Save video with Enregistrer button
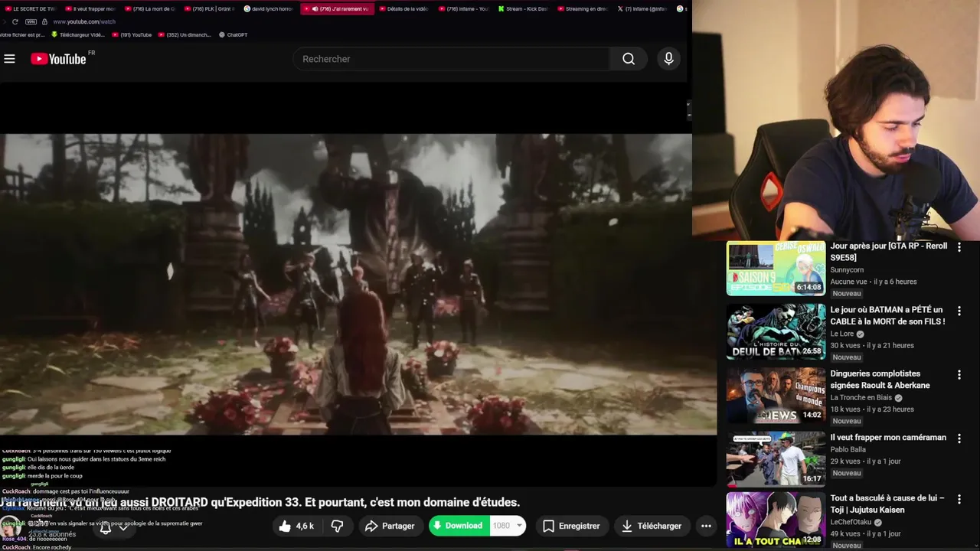This screenshot has height=551, width=980. pos(571,526)
